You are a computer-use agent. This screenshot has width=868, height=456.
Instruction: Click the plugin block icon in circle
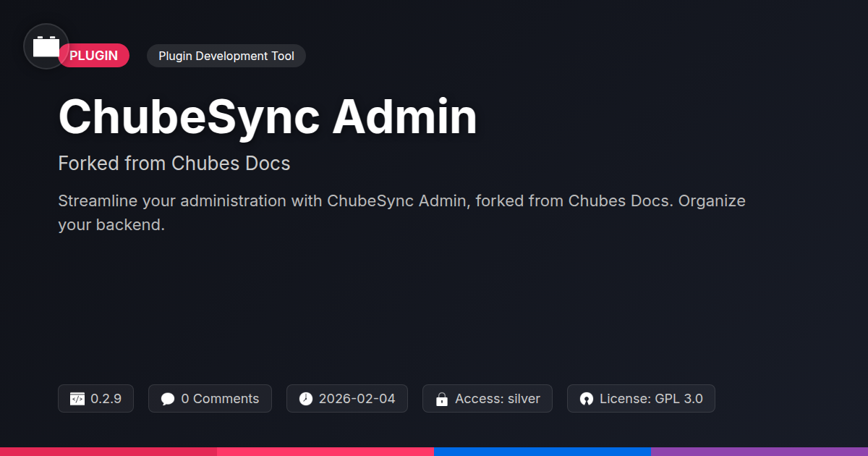point(46,46)
